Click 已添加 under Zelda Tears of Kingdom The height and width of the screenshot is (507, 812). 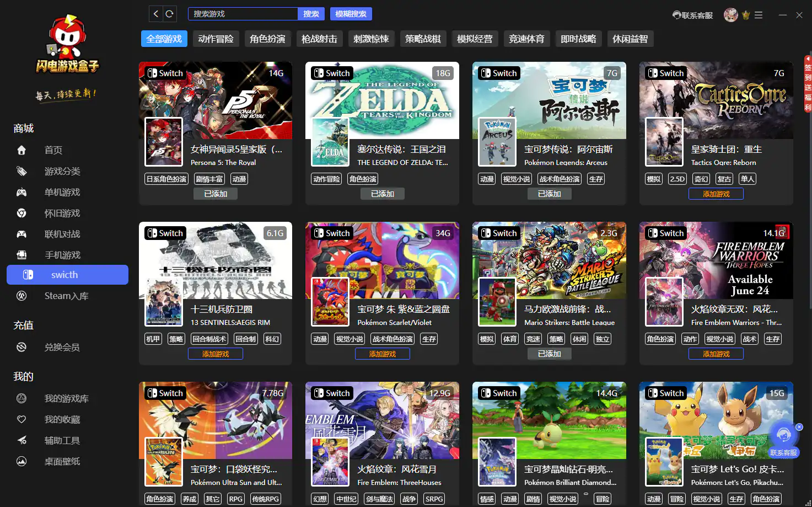pyautogui.click(x=383, y=194)
